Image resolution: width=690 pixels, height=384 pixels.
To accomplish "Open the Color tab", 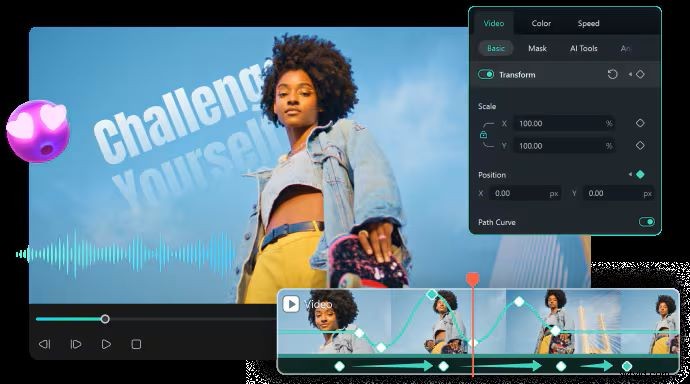I will (x=541, y=23).
